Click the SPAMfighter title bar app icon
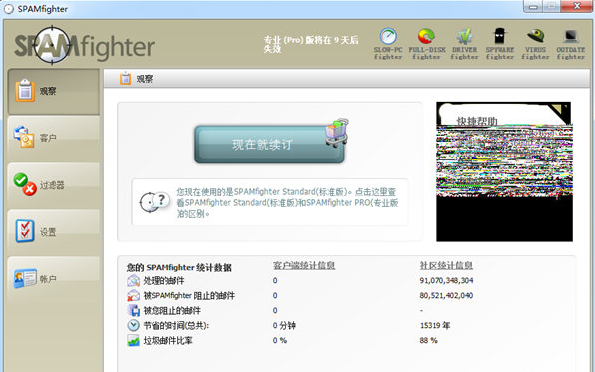This screenshot has height=372, width=595. (8, 9)
